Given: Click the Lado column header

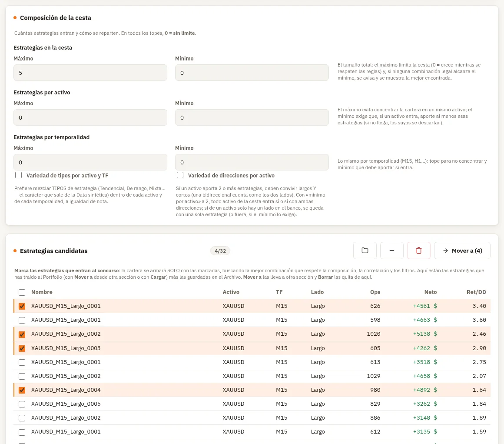Looking at the screenshot, I should 317,292.
